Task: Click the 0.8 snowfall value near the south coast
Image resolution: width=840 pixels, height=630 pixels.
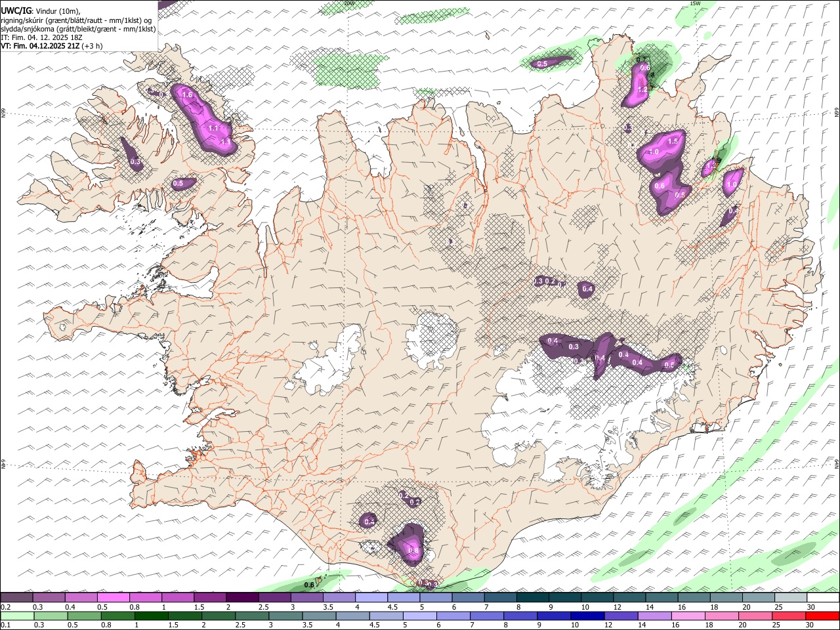Action: [x=413, y=551]
